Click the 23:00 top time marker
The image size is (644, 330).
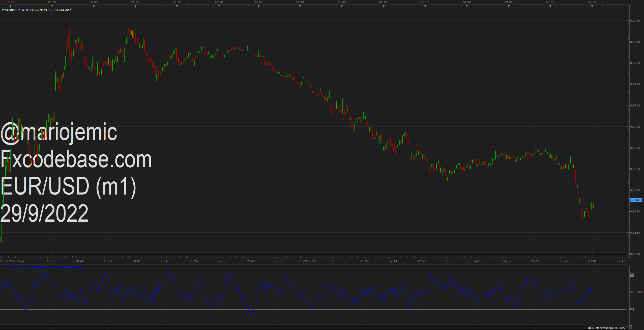258,6
